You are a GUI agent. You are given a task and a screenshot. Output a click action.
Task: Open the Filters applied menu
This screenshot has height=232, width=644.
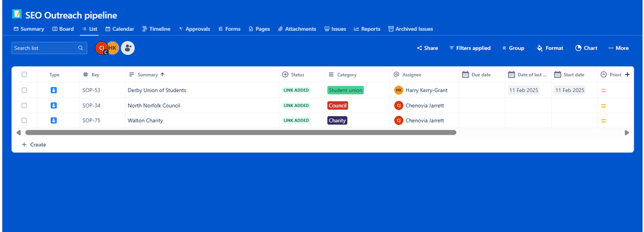pyautogui.click(x=469, y=48)
